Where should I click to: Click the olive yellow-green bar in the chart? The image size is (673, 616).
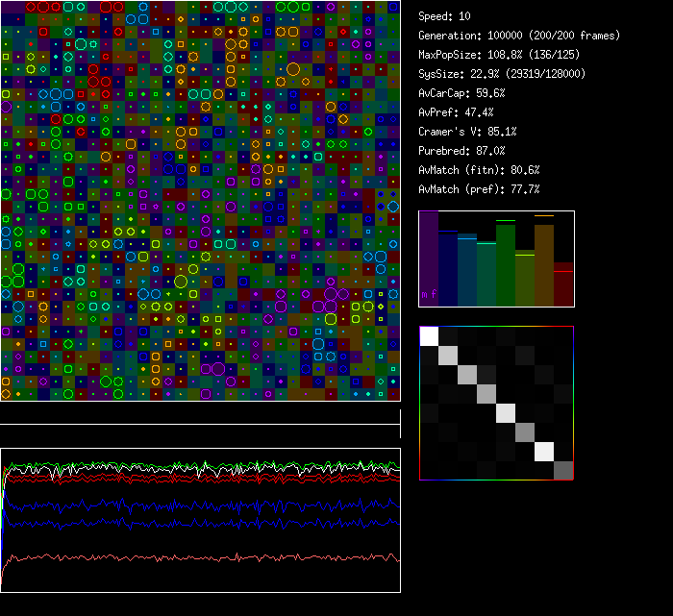click(525, 279)
